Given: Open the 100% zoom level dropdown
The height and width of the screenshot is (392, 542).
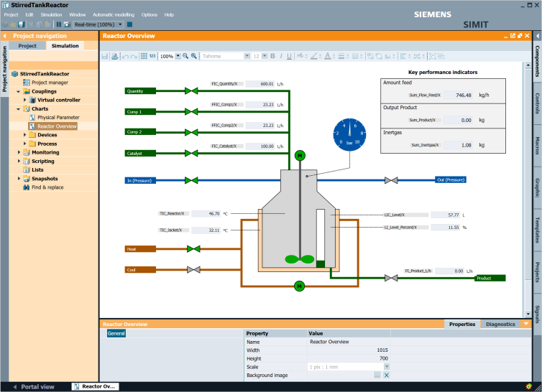Looking at the screenshot, I should pyautogui.click(x=178, y=56).
